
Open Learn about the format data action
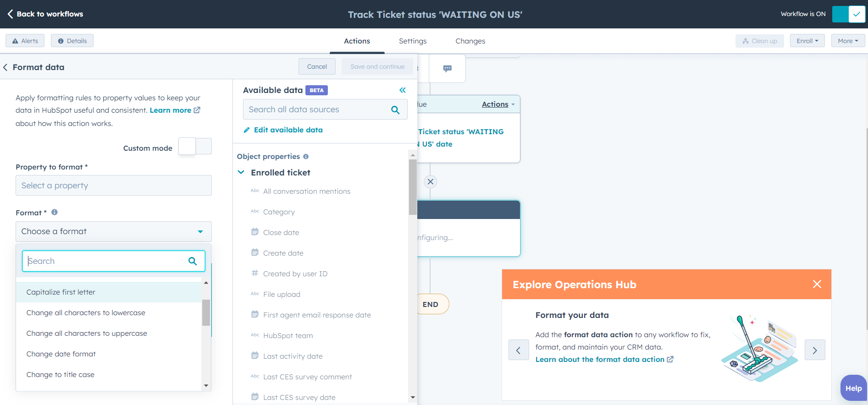click(604, 359)
